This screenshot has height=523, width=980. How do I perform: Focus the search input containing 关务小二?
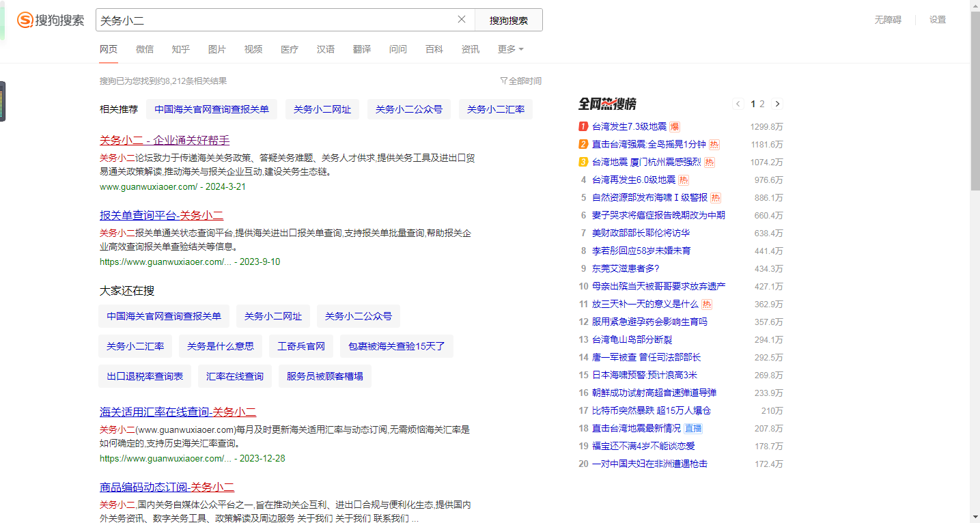coord(277,20)
